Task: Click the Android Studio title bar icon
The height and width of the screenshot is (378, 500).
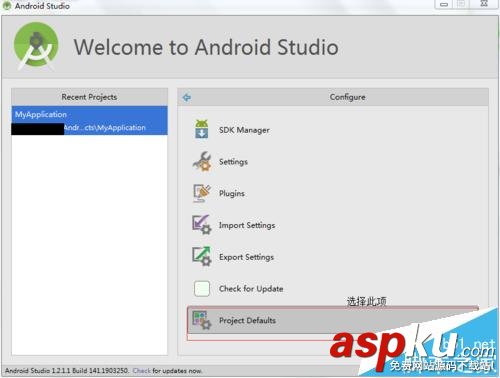Action: click(x=7, y=5)
